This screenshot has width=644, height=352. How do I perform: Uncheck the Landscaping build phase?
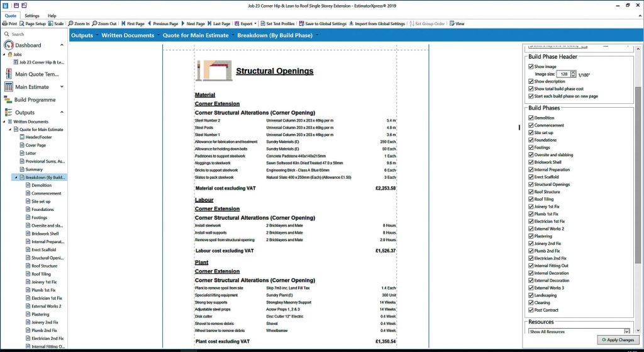(x=531, y=295)
